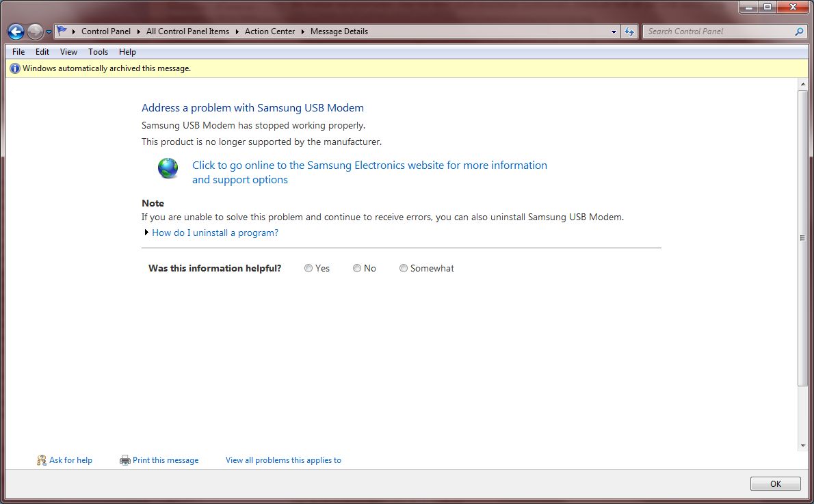Click 'Windows automatically archived this message.' text
The height and width of the screenshot is (504, 814).
(107, 68)
